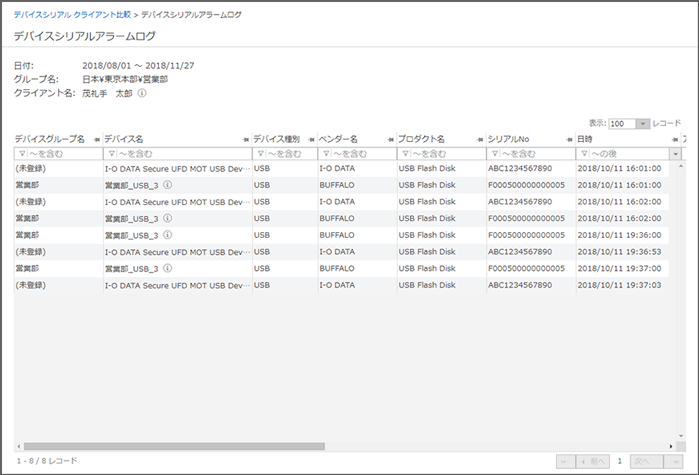Click the info icon beside client name 茂礼手 太郎
This screenshot has width=699, height=475.
(142, 93)
